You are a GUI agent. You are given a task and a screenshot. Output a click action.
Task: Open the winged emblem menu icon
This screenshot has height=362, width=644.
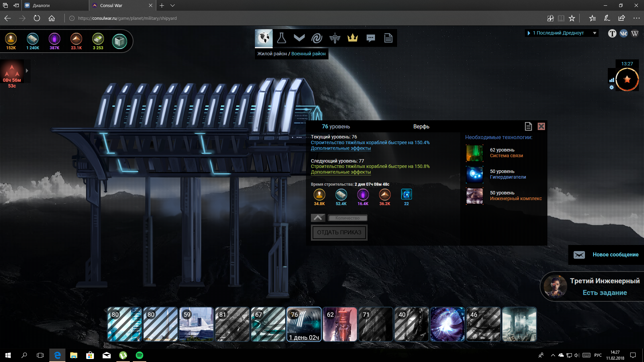pyautogui.click(x=335, y=38)
